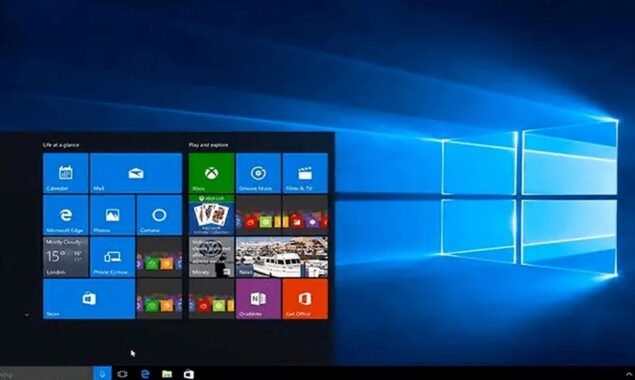
Task: Click the Cortana microphone button in the taskbar
Action: (102, 374)
